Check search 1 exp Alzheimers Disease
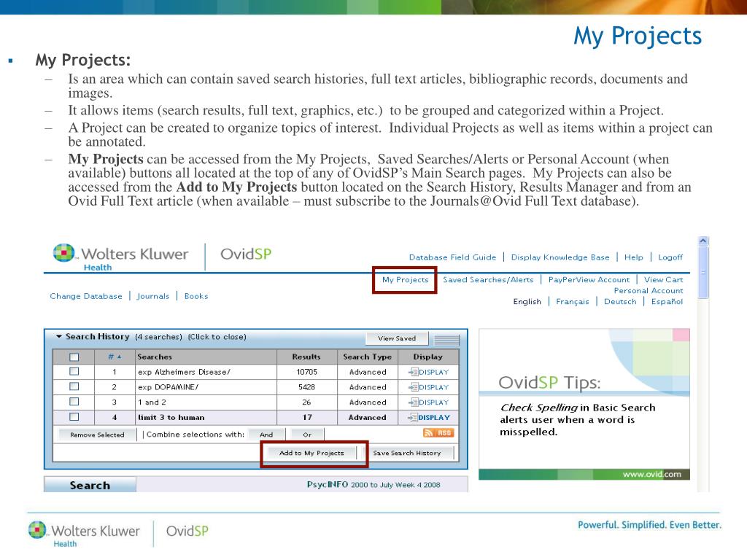Screen dimensions: 747x560 click(x=74, y=371)
